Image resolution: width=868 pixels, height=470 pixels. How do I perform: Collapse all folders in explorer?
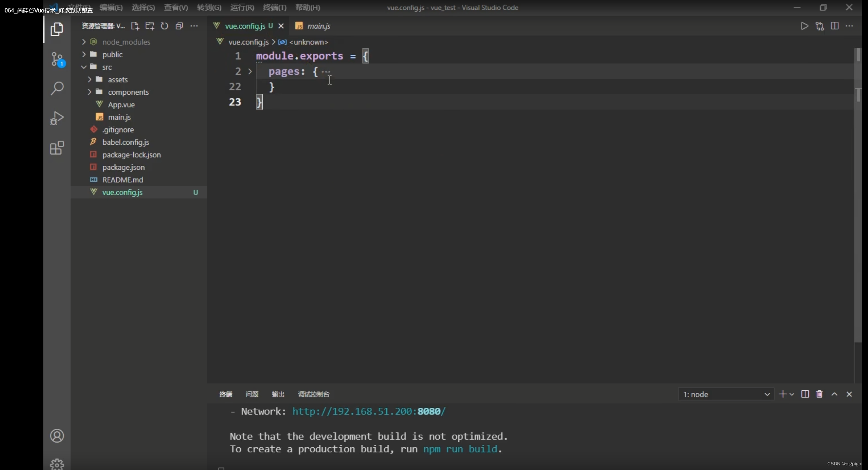tap(179, 26)
